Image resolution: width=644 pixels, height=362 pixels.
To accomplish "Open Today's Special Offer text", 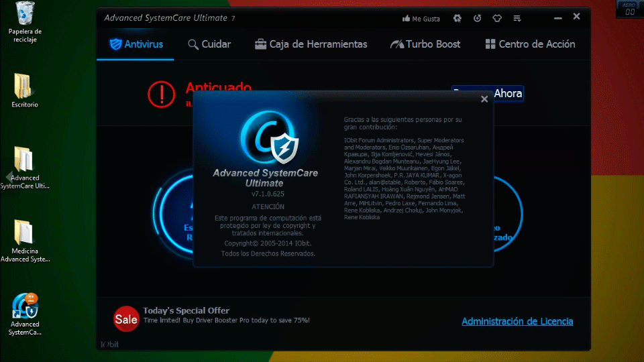I will point(186,310).
